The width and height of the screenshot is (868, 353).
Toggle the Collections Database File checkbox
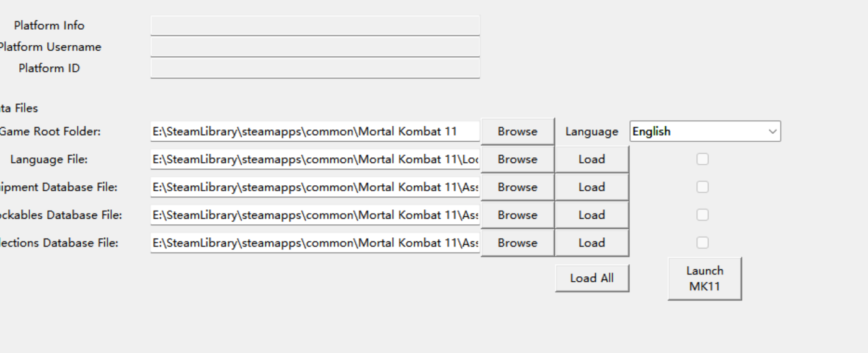(702, 243)
